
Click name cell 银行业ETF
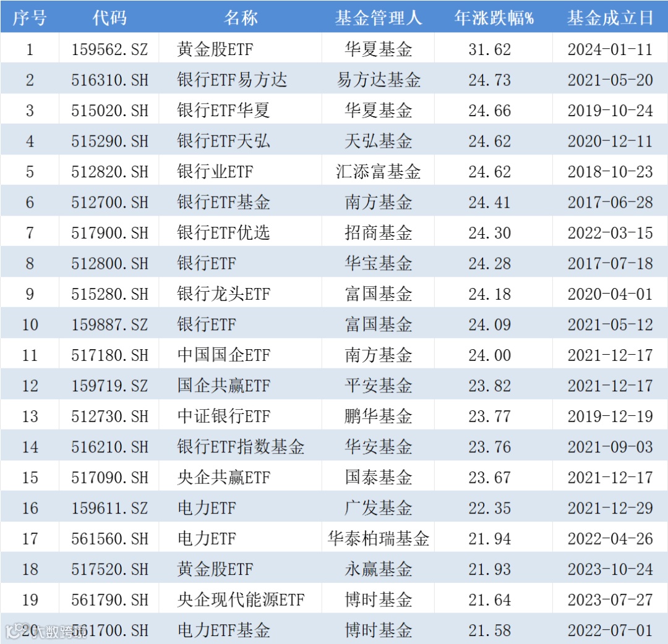coord(215,172)
